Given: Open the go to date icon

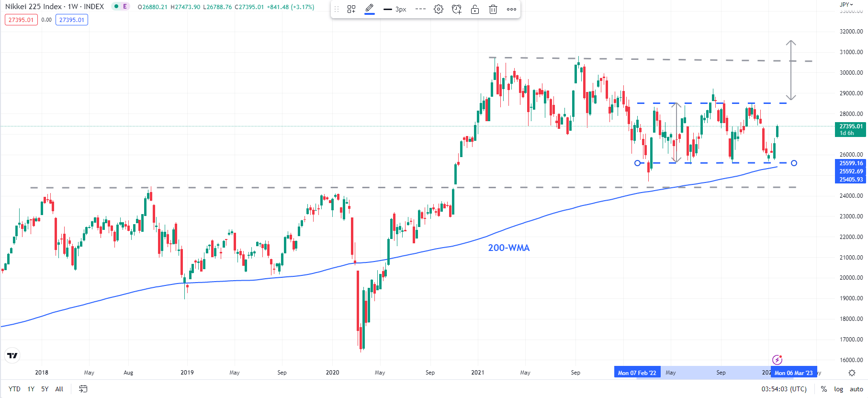Looking at the screenshot, I should coord(83,389).
